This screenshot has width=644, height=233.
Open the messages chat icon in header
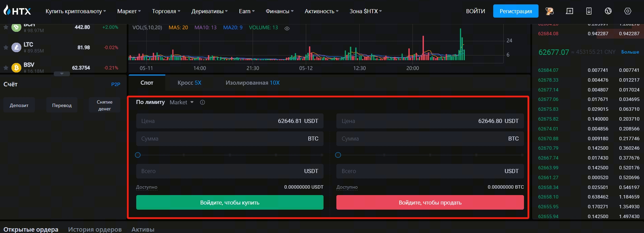(569, 11)
